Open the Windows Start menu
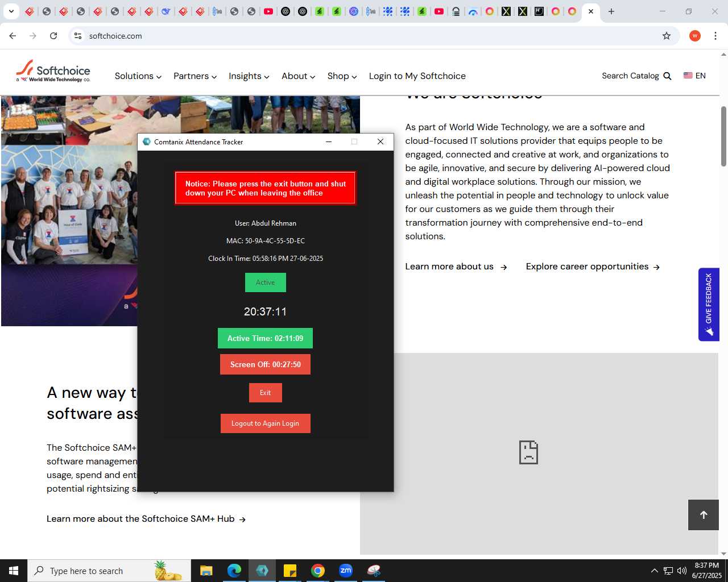Image resolution: width=728 pixels, height=582 pixels. coord(14,571)
